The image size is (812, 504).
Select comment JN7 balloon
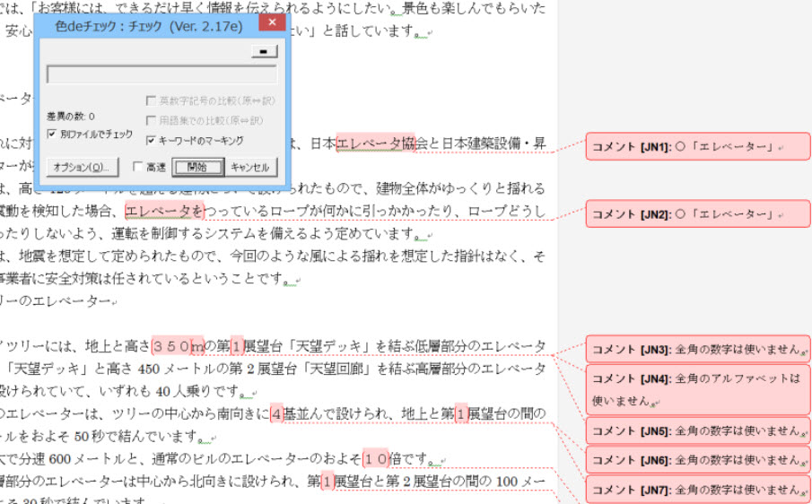tap(697, 490)
